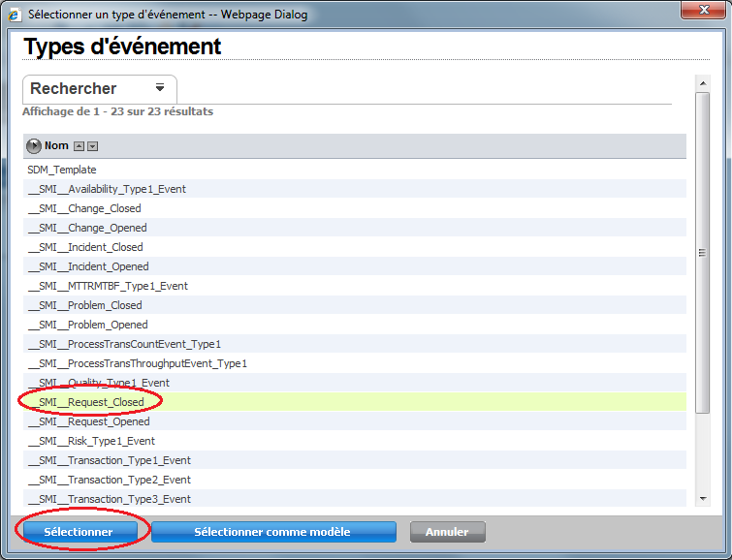This screenshot has width=732, height=560.
Task: Select __SMI__Change_Closed row
Action: [355, 208]
